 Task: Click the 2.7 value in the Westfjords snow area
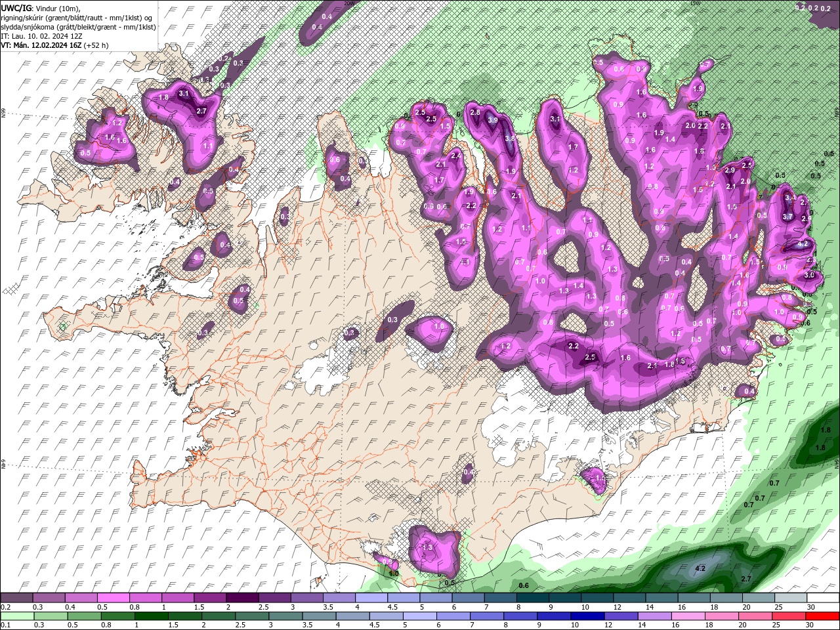click(201, 112)
